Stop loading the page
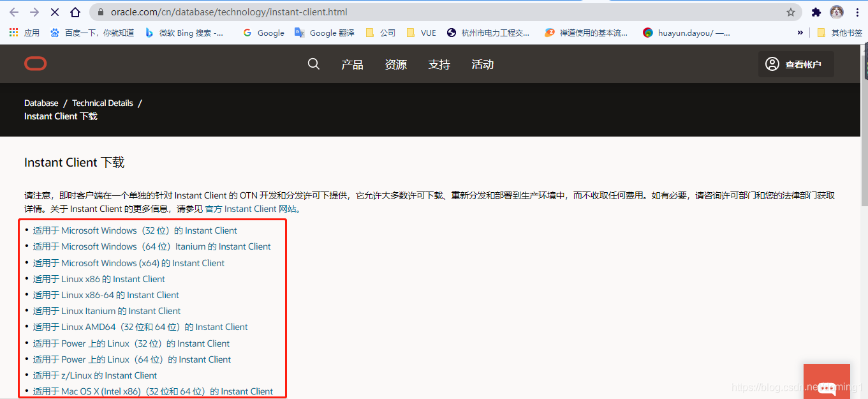Viewport: 868px width, 399px height. (55, 12)
